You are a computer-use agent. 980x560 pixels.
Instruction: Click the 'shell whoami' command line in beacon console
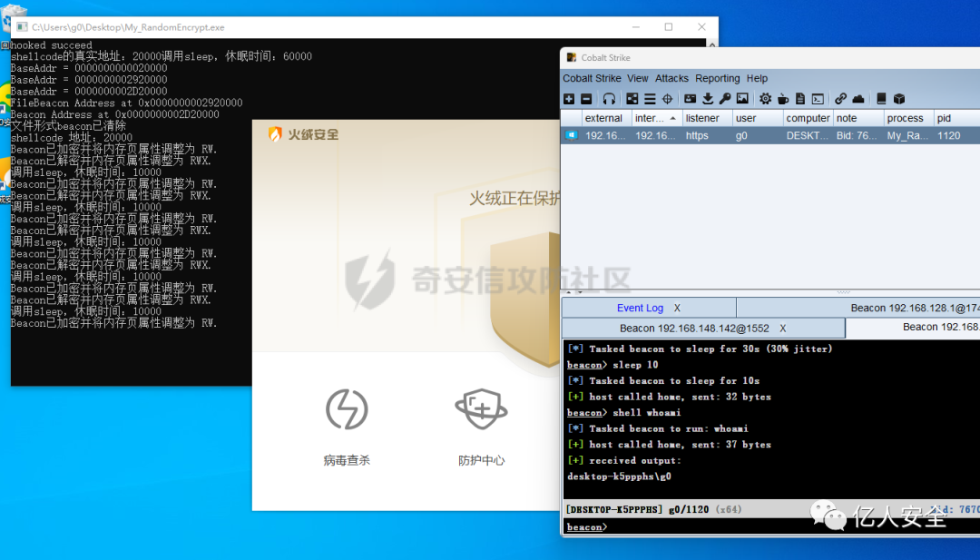click(623, 412)
